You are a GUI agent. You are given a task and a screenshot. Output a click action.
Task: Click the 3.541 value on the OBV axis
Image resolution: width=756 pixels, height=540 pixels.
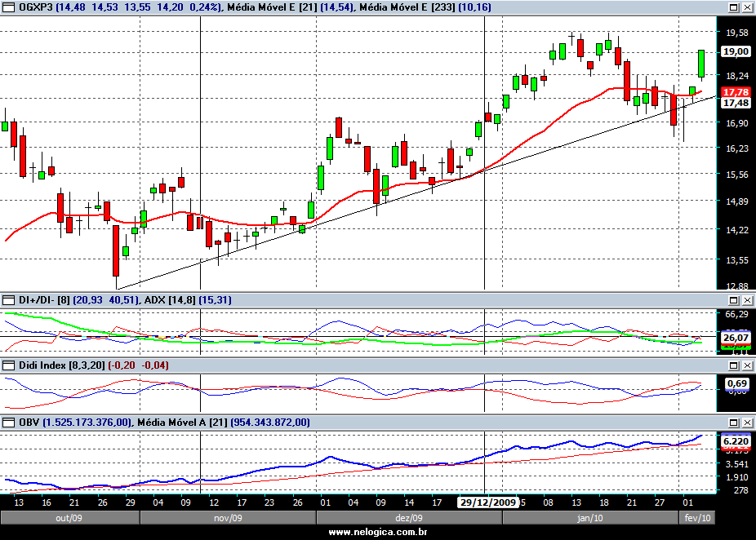point(737,464)
